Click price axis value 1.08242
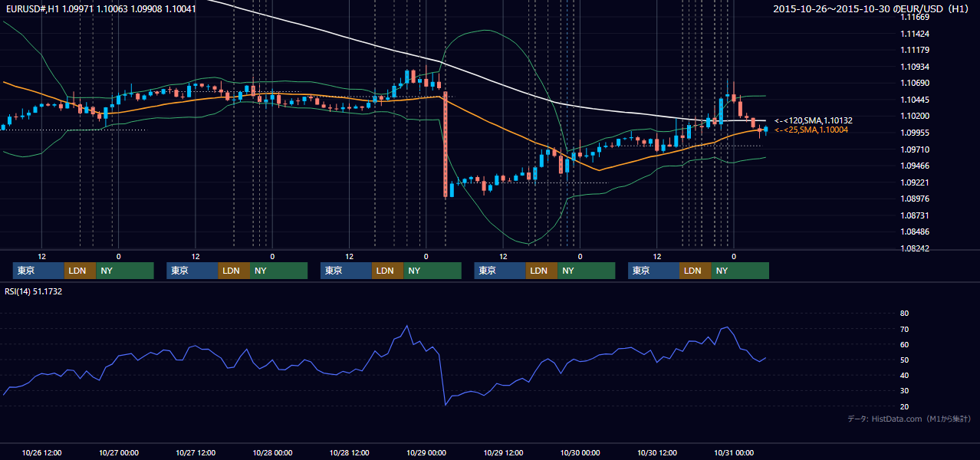Screen dimensions: 980x460 coord(915,248)
